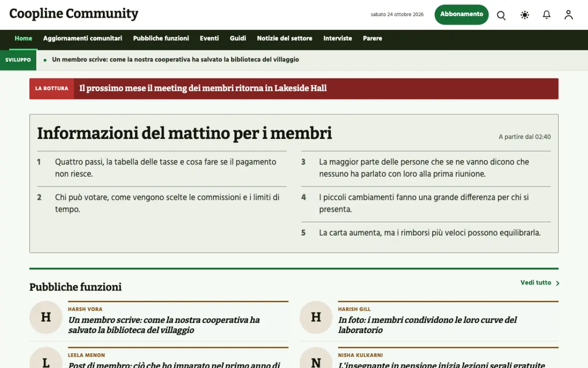Open briefing item 4 about piccoli cambiamenti
588x368 pixels.
(x=426, y=203)
